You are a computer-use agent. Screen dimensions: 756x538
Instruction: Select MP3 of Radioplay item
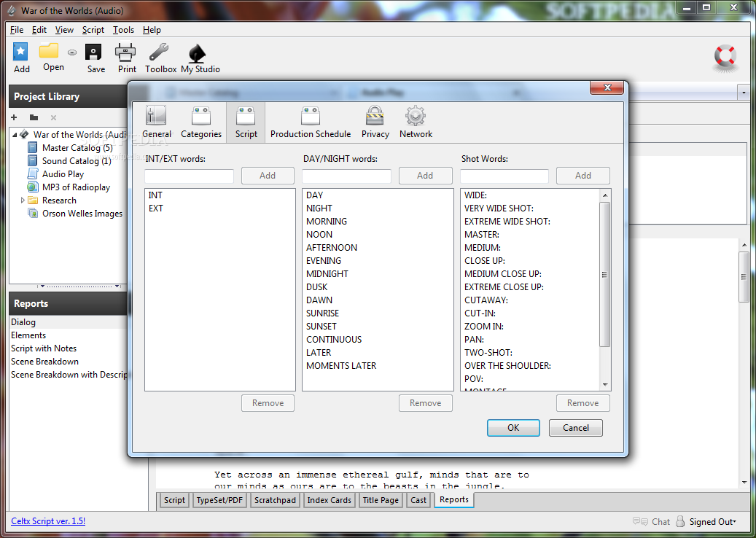point(76,187)
